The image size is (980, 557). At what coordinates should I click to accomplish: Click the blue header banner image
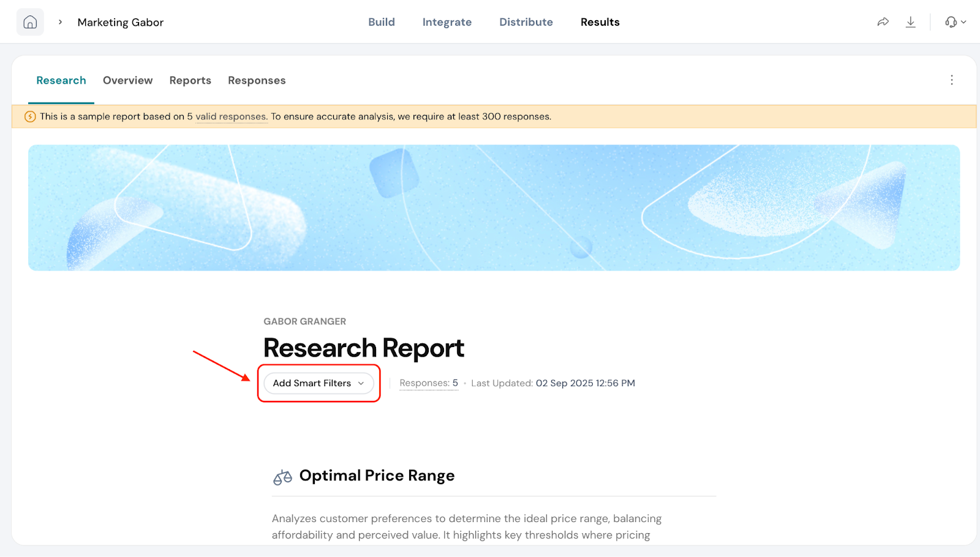click(494, 207)
